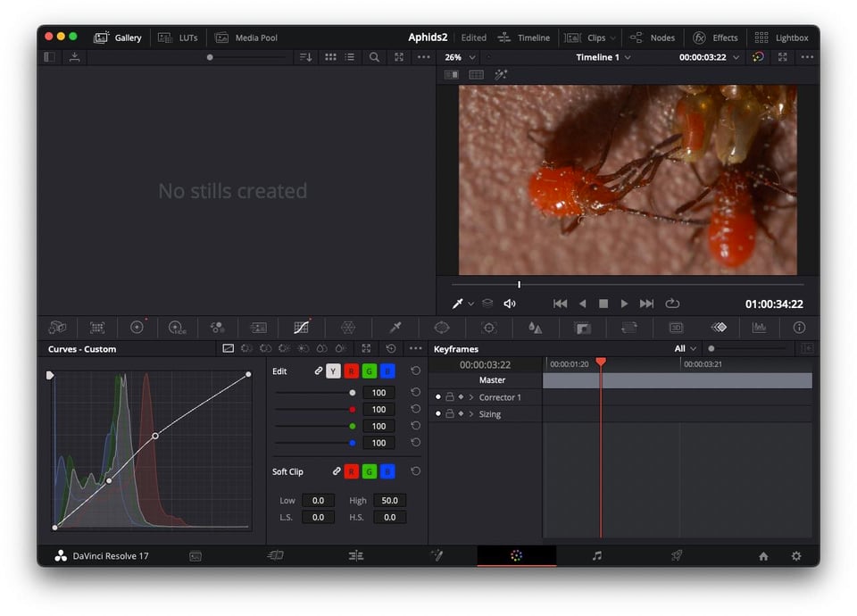Toggle the red Edit channel
The height and width of the screenshot is (616, 857).
pyautogui.click(x=351, y=371)
